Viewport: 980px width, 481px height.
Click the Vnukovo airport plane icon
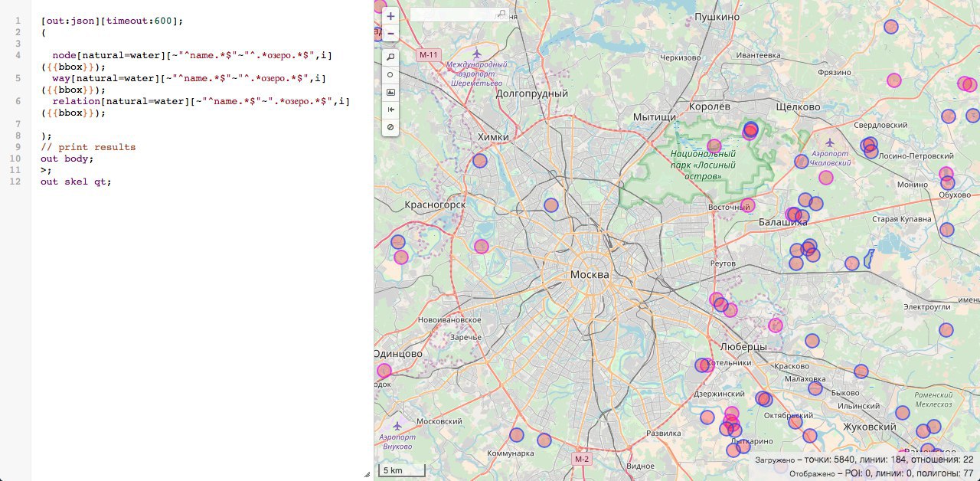point(397,425)
